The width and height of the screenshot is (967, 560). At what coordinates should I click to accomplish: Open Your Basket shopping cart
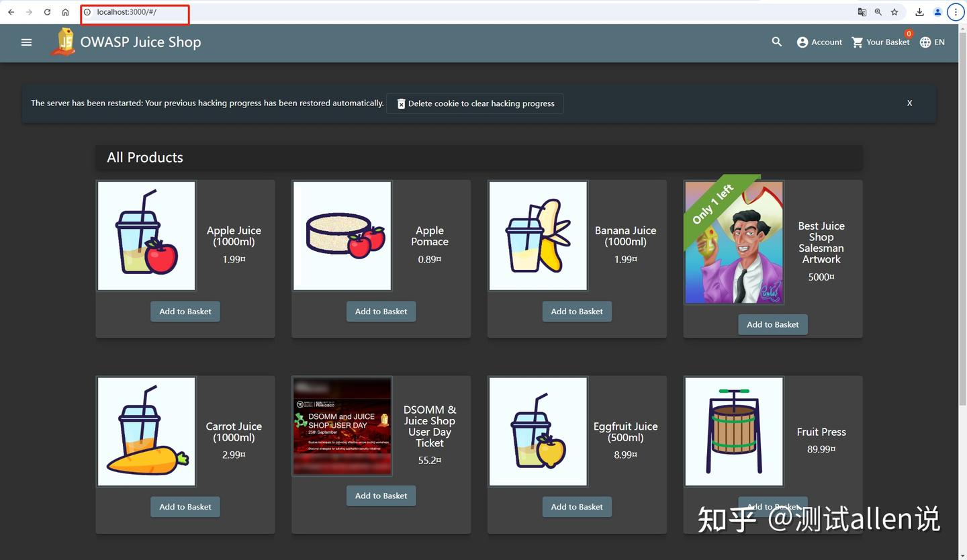click(x=880, y=42)
